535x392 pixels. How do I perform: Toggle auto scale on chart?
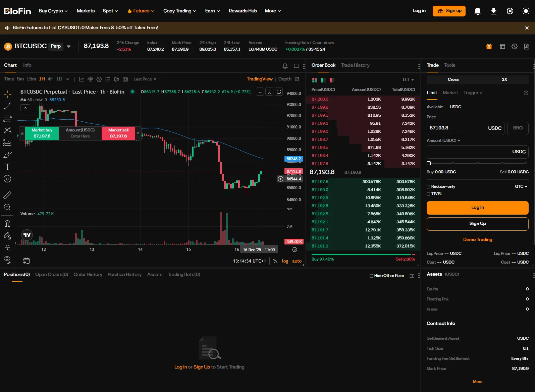point(297,261)
